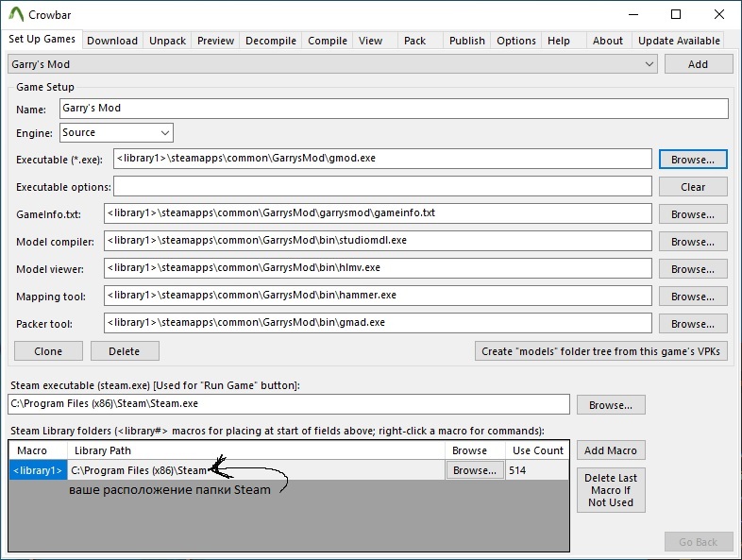Edit the Model compiler path with studiomdl.exe
Viewport: 742px width, 560px height.
click(x=378, y=241)
